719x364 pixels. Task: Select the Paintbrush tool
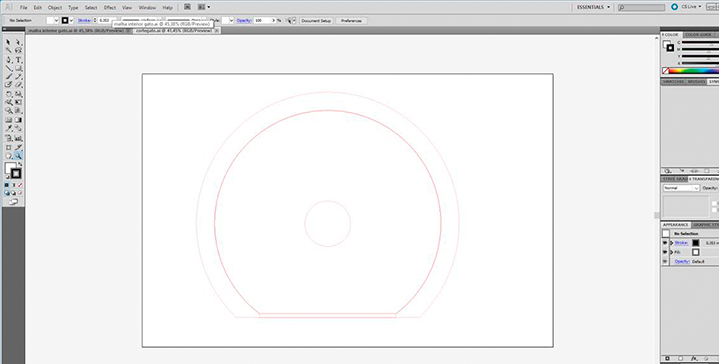(8, 77)
